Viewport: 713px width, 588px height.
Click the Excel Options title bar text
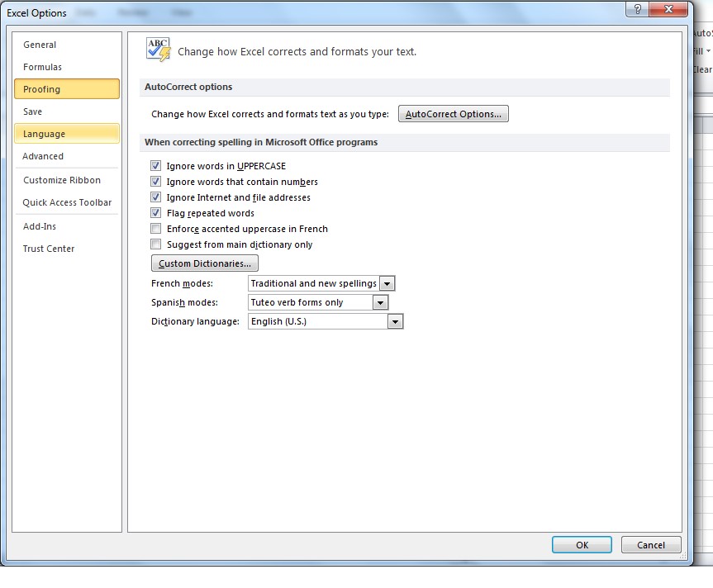(x=36, y=12)
